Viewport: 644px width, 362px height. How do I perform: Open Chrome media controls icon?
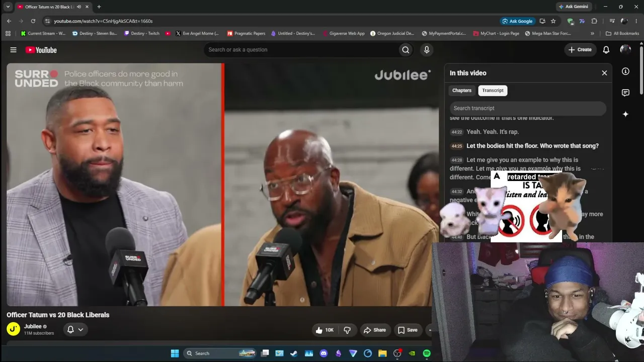coord(612,21)
